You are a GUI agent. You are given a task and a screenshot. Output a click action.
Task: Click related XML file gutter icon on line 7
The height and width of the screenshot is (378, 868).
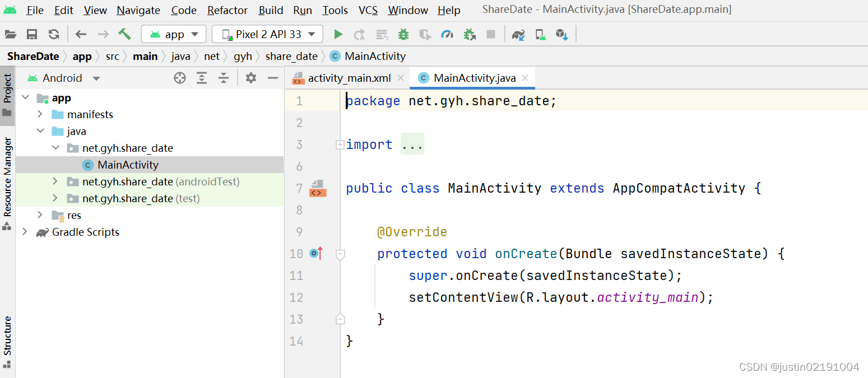pos(317,189)
